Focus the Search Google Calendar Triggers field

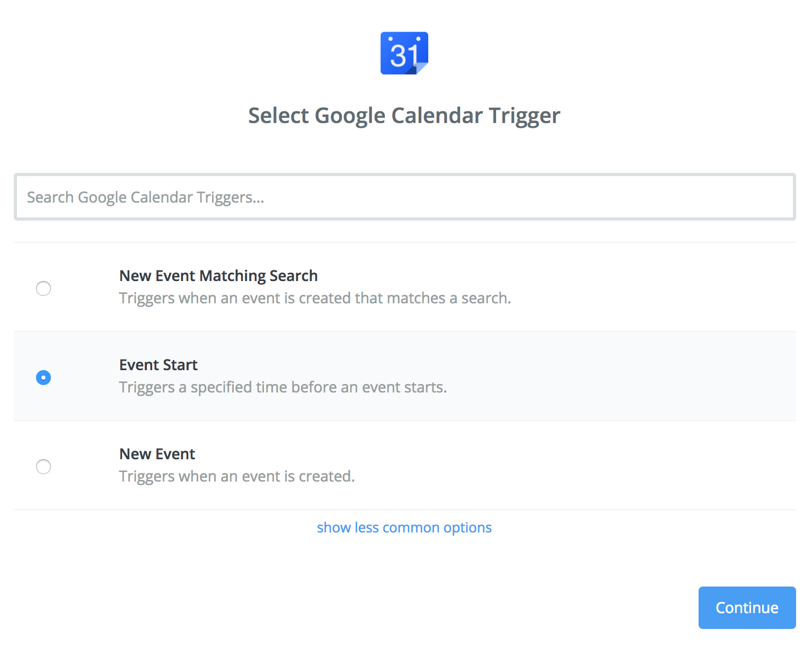pyautogui.click(x=404, y=197)
